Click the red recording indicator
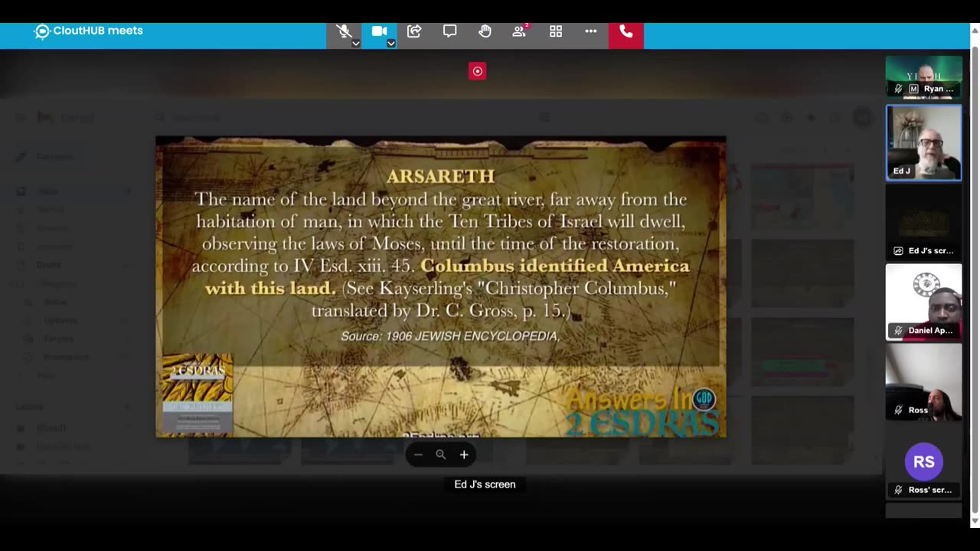Viewport: 980px width, 551px height. [477, 71]
